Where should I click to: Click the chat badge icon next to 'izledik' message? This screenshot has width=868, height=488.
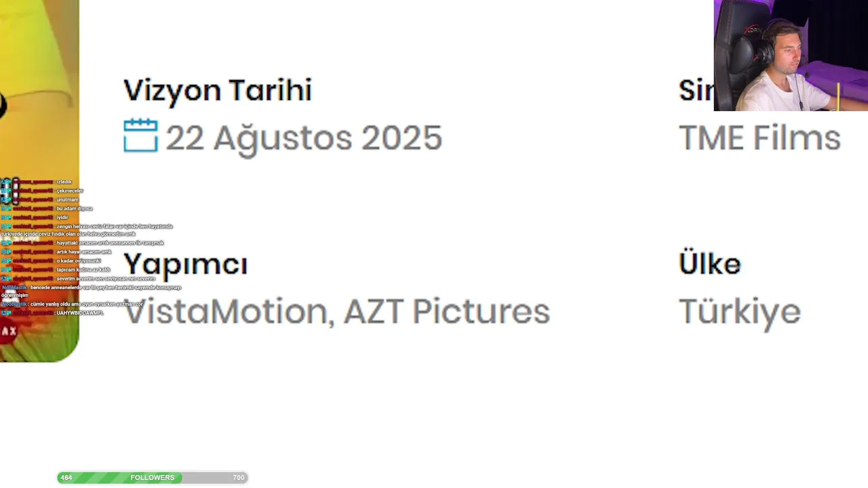[6, 182]
